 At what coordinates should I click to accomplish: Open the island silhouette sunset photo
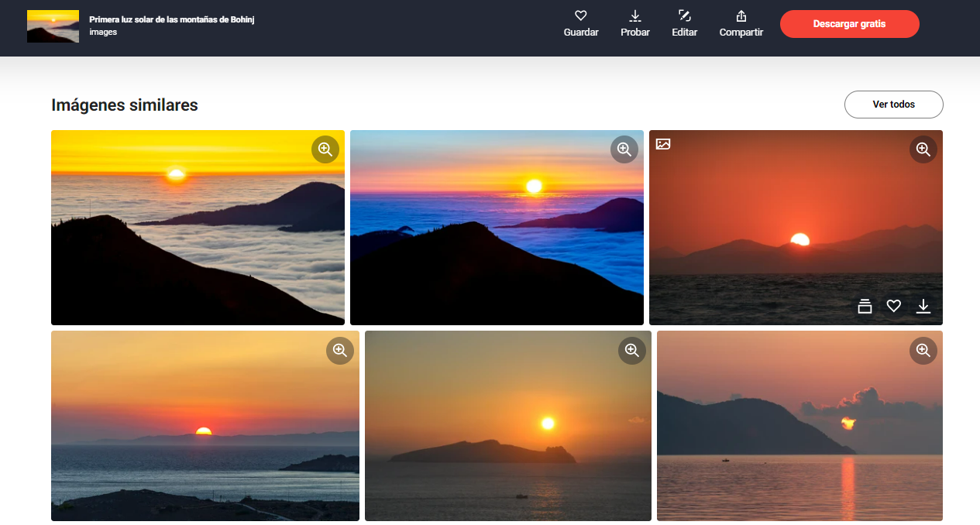pyautogui.click(x=507, y=434)
